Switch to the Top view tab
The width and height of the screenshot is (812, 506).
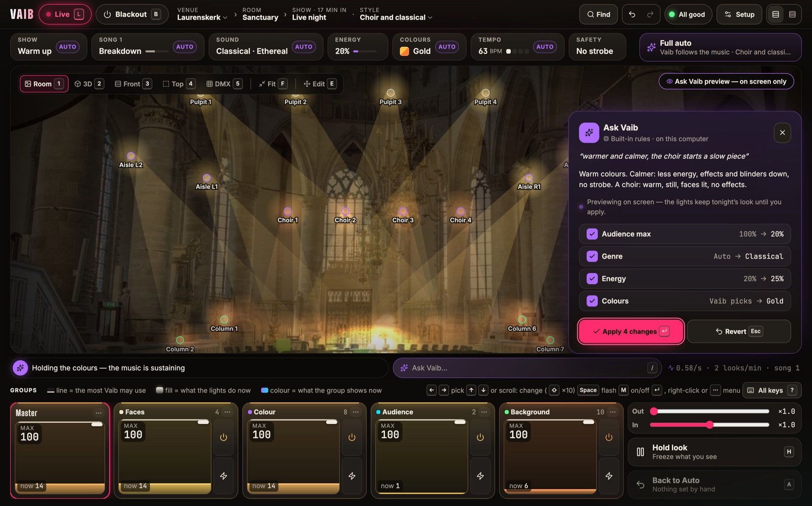click(x=179, y=84)
